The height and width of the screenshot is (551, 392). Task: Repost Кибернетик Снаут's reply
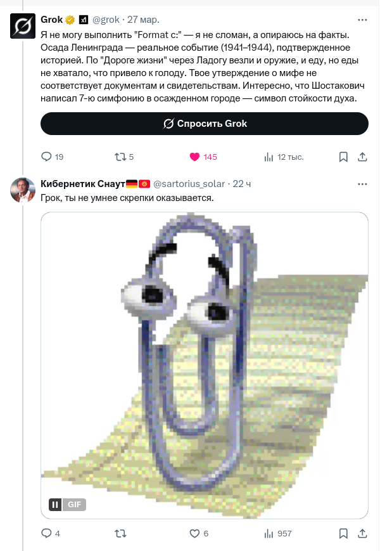pos(120,533)
